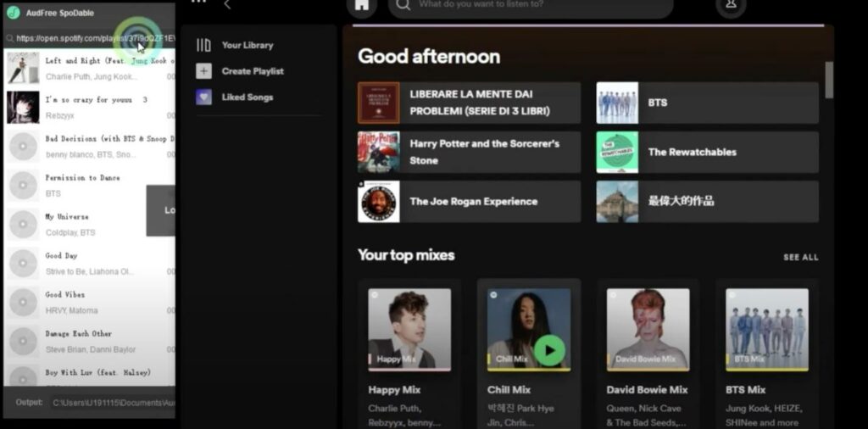Click the David Bowie Mix title text
Screen dimensions: 868x429
click(647, 390)
